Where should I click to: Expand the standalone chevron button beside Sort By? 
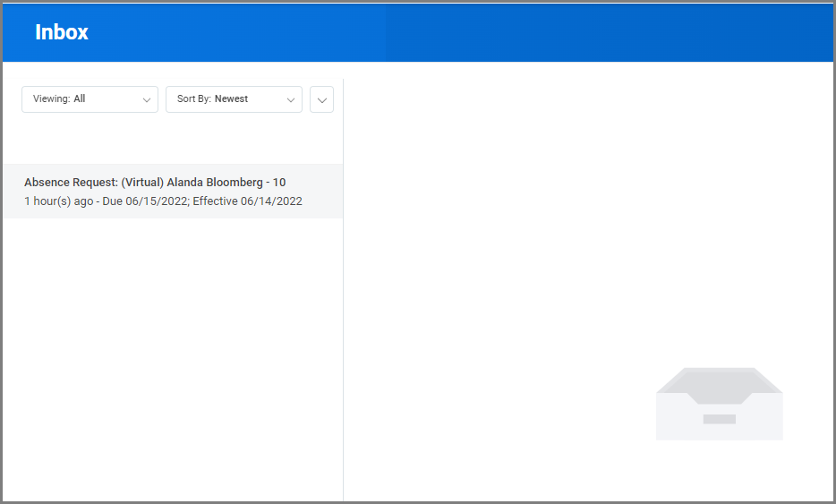tap(321, 100)
